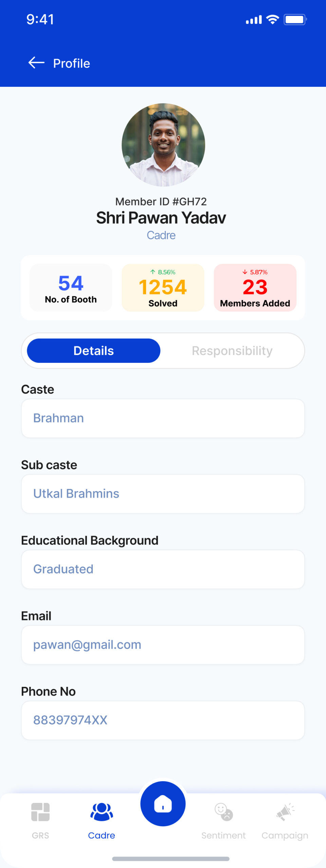Open the 1254 Solved card
The height and width of the screenshot is (868, 326).
163,288
